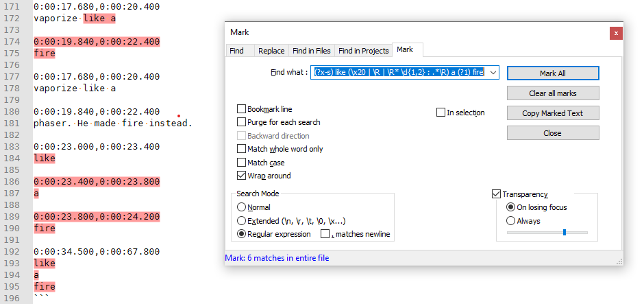
Task: Click highlighted timestamp on line 189
Action: (97, 217)
